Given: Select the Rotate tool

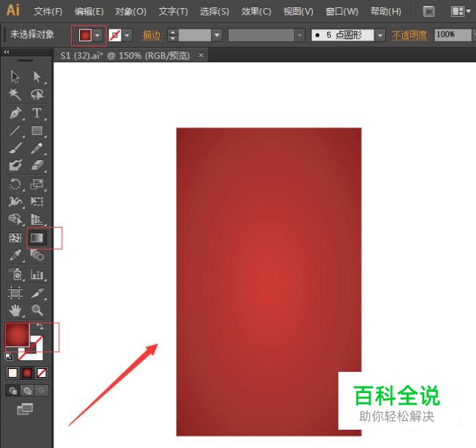Looking at the screenshot, I should (15, 184).
